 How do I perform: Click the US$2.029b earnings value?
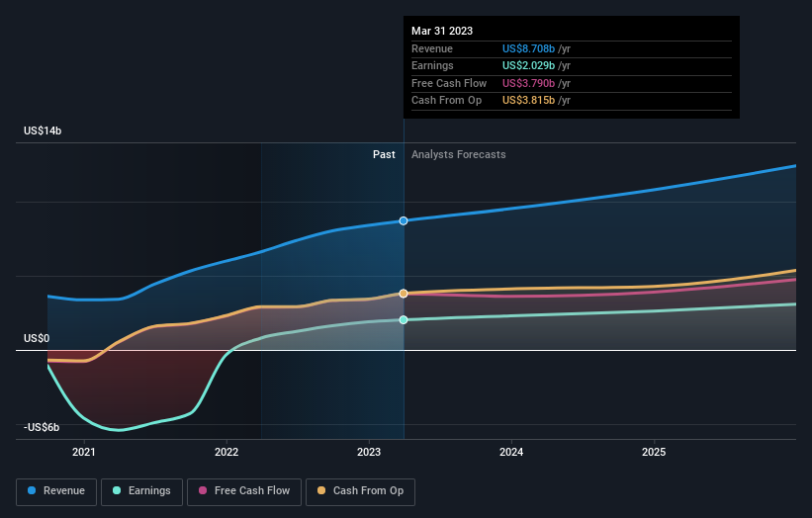point(528,65)
